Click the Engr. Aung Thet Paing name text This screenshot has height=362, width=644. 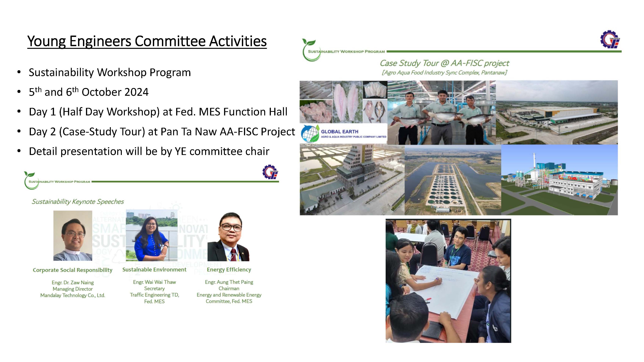click(x=229, y=282)
